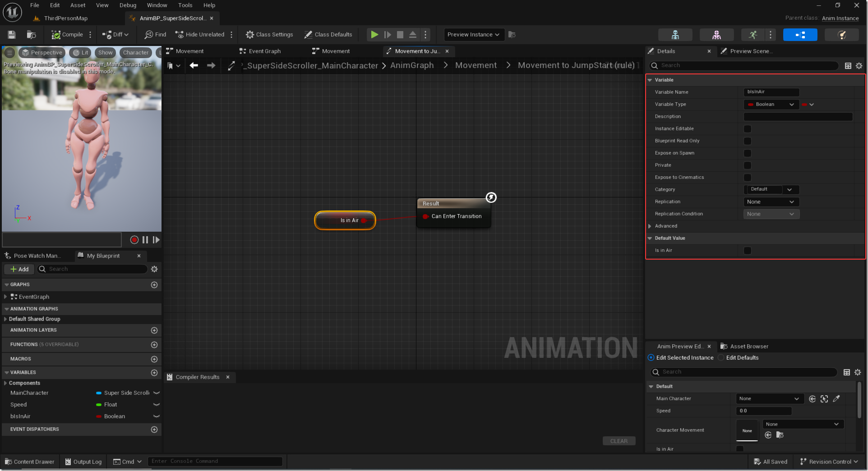Click the Class Settings gear
This screenshot has height=471, width=868.
click(x=269, y=35)
